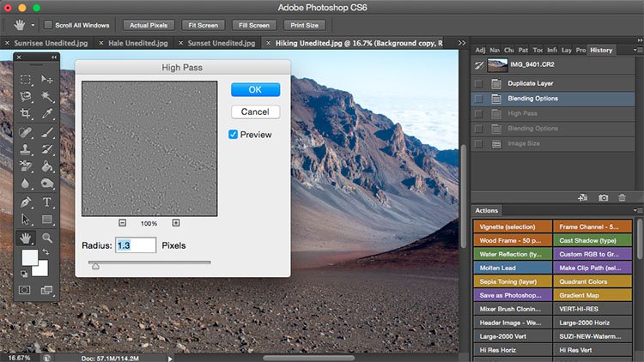644x362 pixels.
Task: Select the Eyedropper tool
Action: coord(47,113)
